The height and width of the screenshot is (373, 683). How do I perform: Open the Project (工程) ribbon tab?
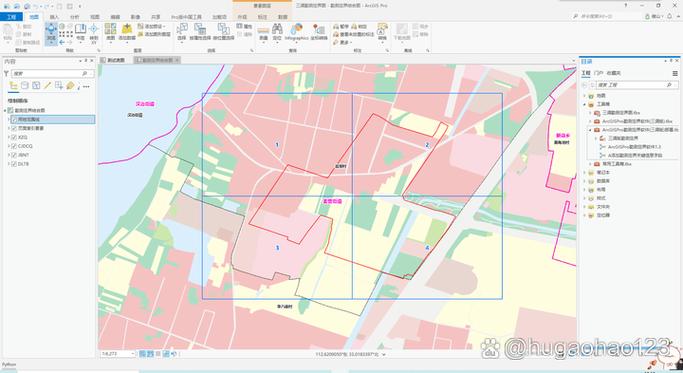tap(11, 17)
